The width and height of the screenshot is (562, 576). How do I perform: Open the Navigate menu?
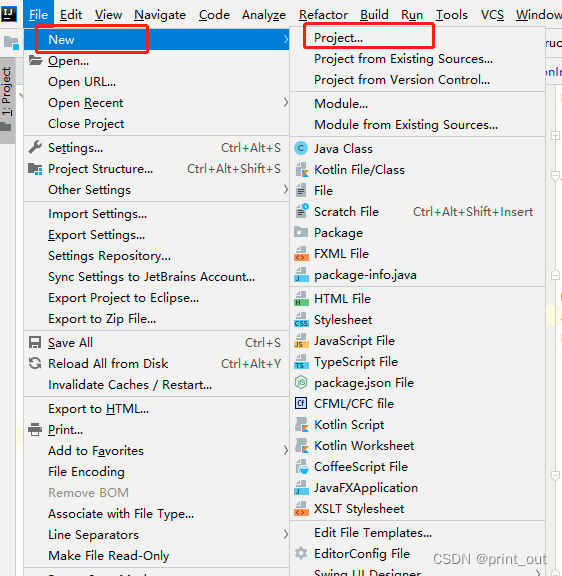pos(160,15)
